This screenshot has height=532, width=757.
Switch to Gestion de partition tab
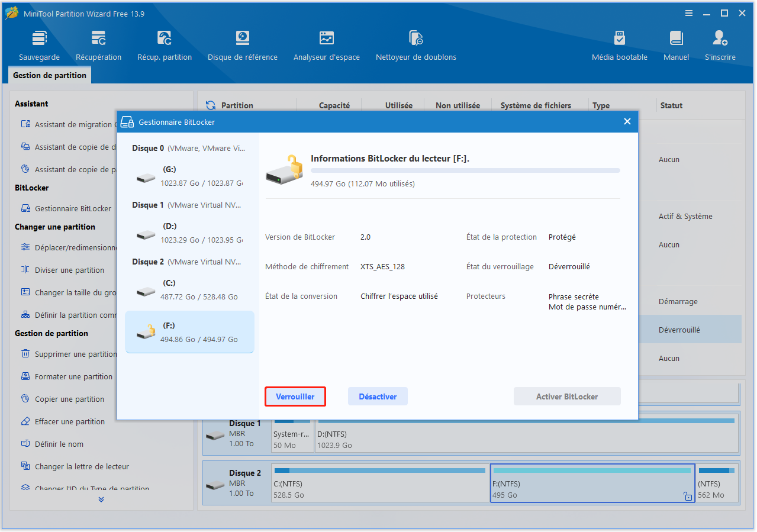(50, 75)
